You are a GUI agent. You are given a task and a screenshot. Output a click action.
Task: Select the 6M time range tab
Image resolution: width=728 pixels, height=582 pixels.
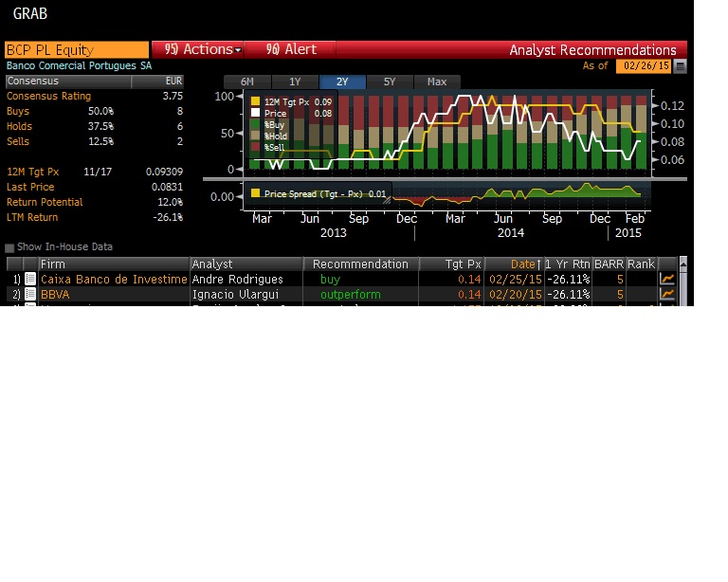(x=247, y=82)
